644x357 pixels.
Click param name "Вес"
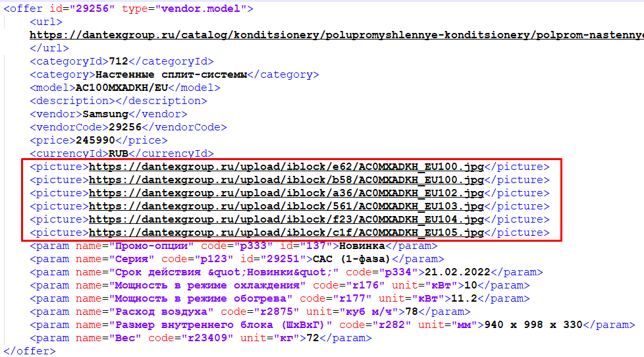[125, 338]
